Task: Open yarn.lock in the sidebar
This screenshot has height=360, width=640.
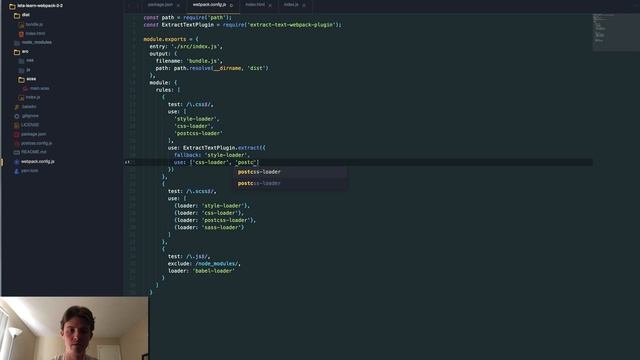Action: (29, 171)
